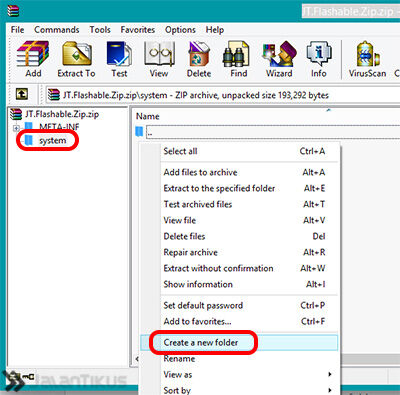
Task: Choose Repair archive
Action: click(239, 252)
